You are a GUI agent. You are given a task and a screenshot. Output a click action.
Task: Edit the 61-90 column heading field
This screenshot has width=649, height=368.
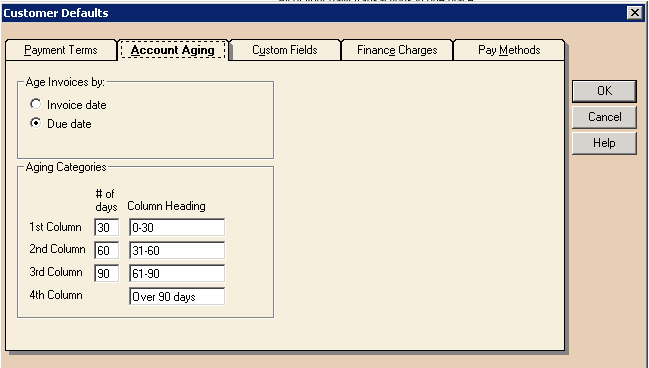(177, 274)
